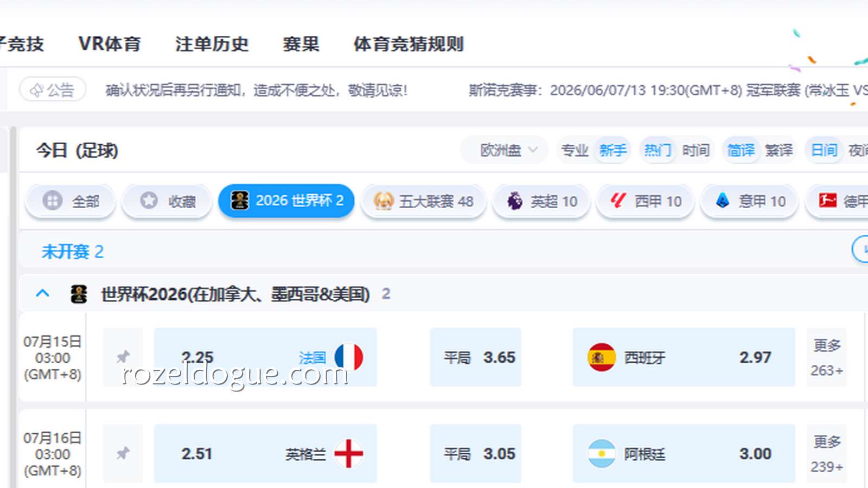This screenshot has width=868, height=488.
Task: Sort matches by 时间
Action: click(x=696, y=150)
